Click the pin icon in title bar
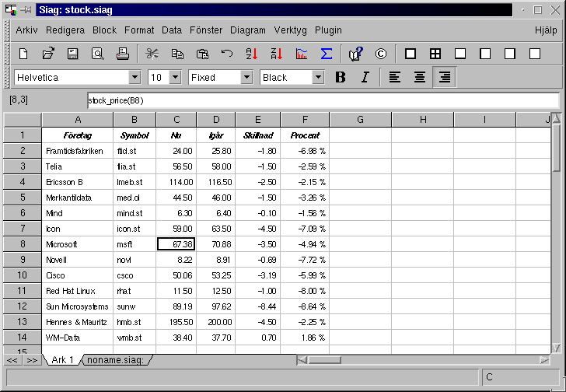566x392 pixels. (26, 10)
